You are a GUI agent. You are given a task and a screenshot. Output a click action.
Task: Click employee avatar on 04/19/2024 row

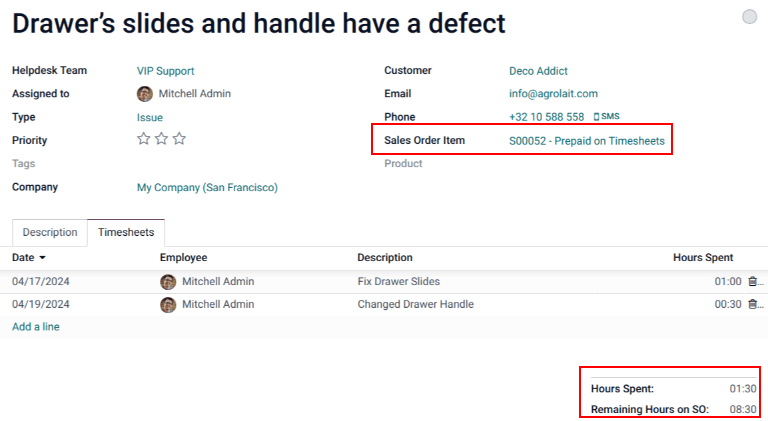click(168, 305)
